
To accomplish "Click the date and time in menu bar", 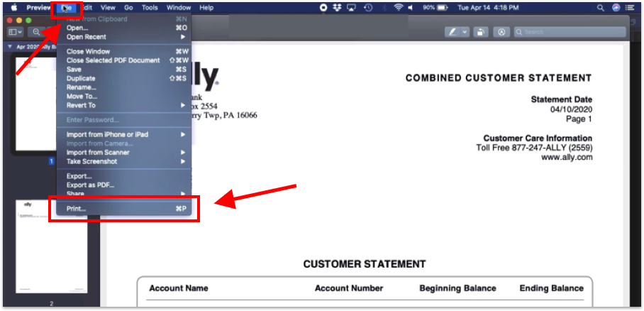I will click(488, 7).
